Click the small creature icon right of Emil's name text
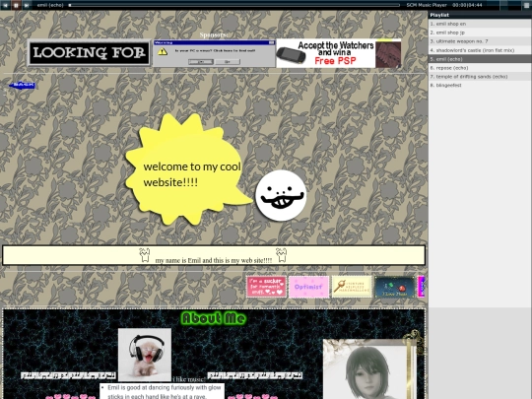 pyautogui.click(x=281, y=255)
